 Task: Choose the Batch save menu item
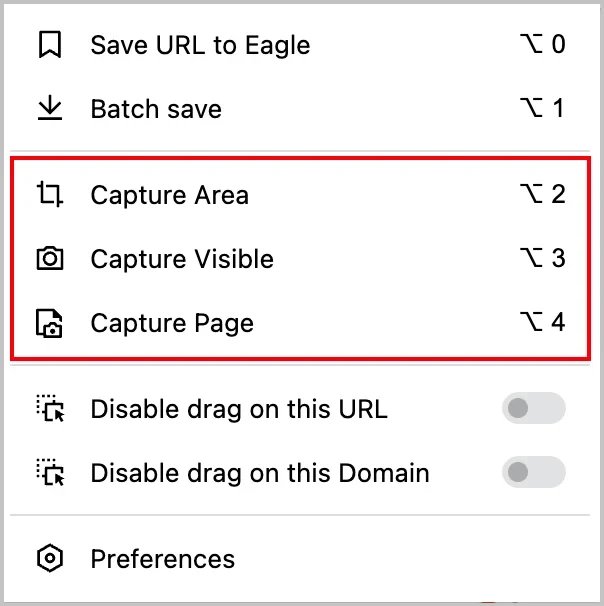(300, 108)
